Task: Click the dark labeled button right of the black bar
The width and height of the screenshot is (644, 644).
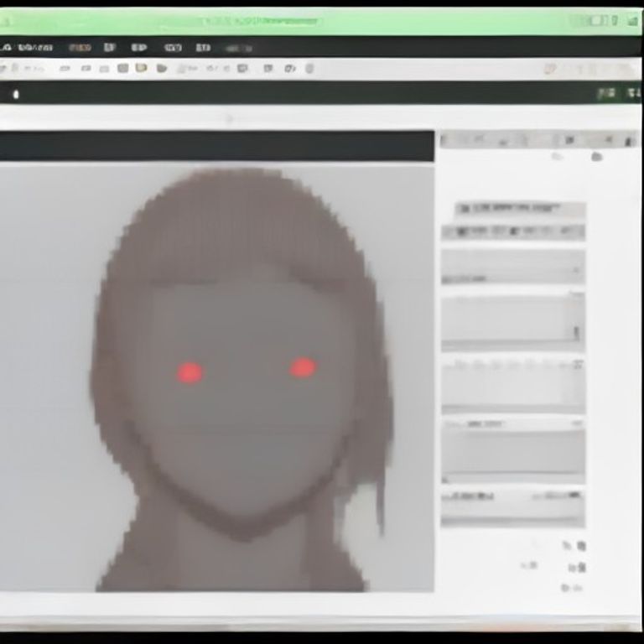Action: pos(606,94)
